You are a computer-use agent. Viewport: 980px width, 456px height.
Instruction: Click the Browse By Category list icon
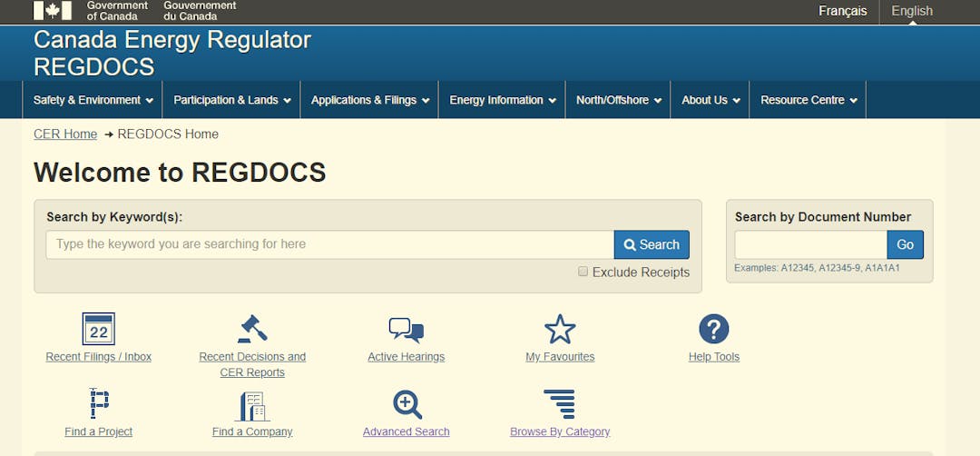coord(559,404)
